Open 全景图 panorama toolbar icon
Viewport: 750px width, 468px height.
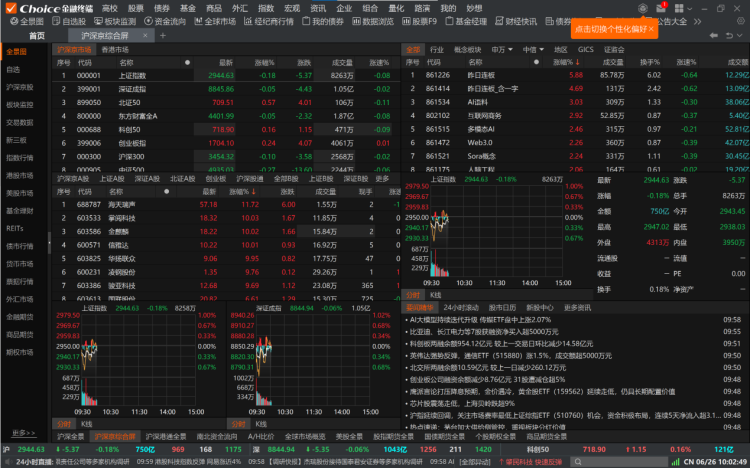[27, 22]
